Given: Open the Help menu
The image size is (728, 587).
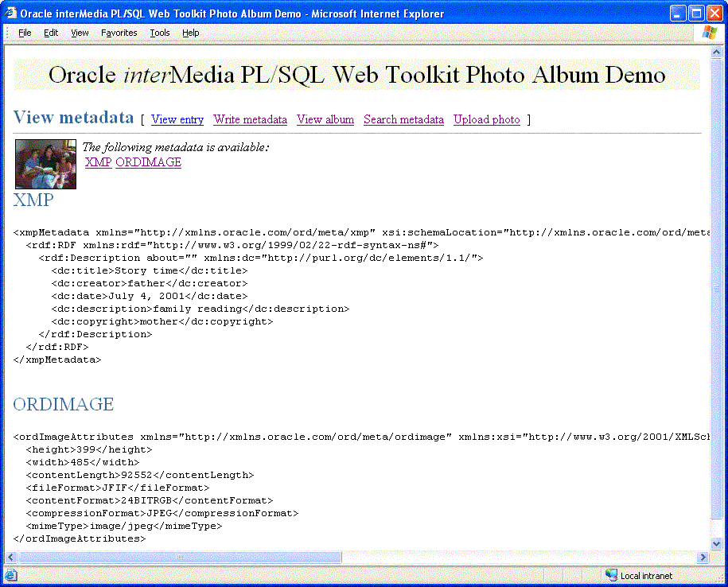Looking at the screenshot, I should pyautogui.click(x=191, y=33).
